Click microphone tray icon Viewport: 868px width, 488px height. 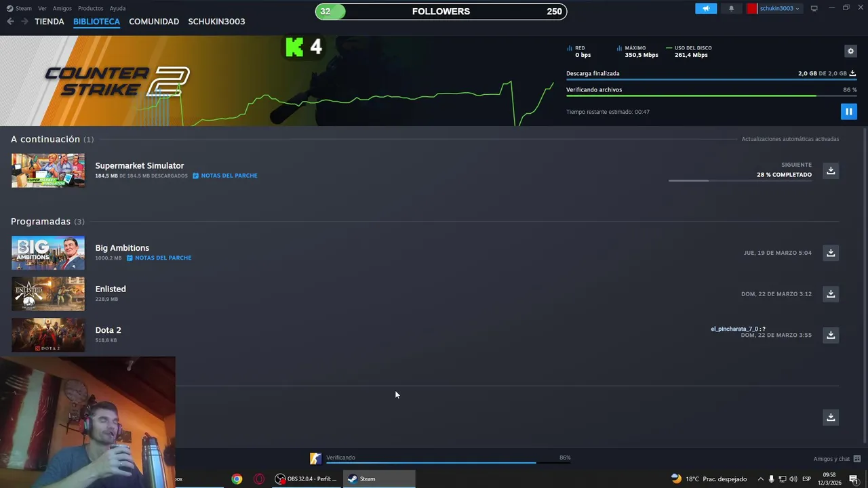tap(771, 479)
